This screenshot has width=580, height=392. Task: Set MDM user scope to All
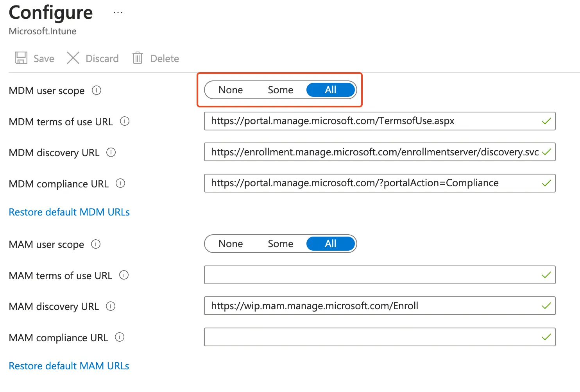(x=331, y=90)
